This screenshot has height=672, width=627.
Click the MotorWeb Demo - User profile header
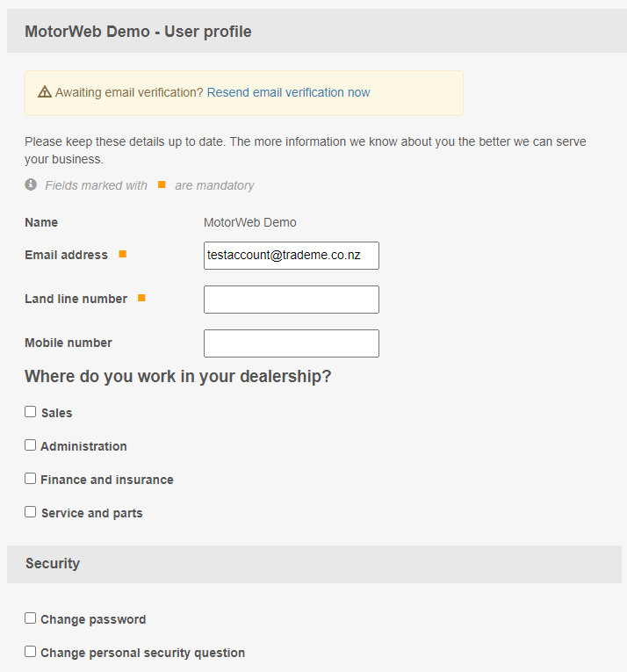pos(138,32)
